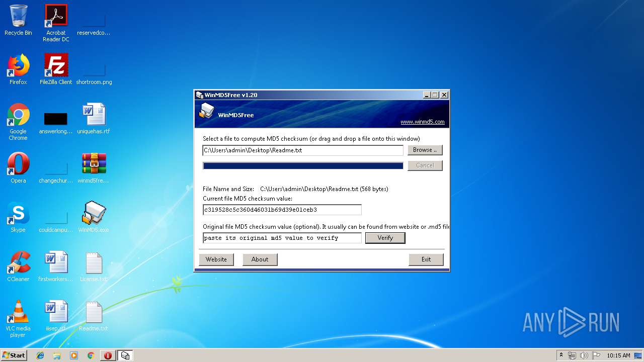The width and height of the screenshot is (644, 362).
Task: Click the WinMD5Free logo icon in banner
Action: (206, 111)
